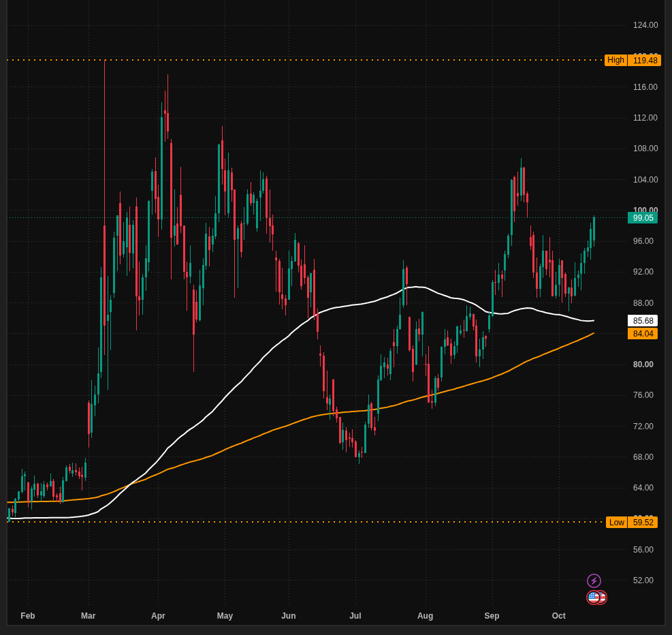
Task: Click the Apr label on the time axis
Action: [158, 616]
